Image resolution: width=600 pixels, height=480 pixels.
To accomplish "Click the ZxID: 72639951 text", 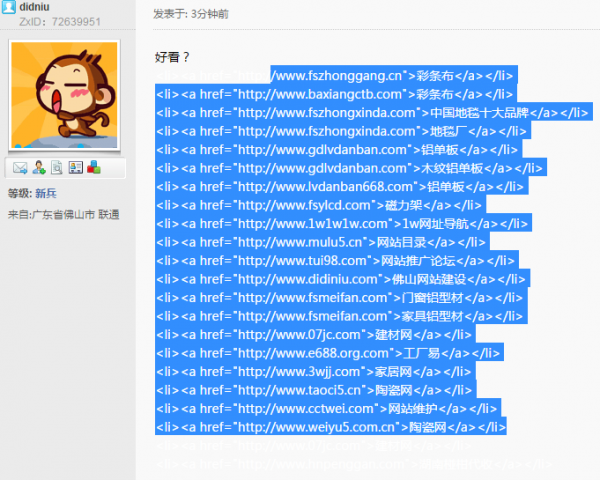I will pos(60,22).
